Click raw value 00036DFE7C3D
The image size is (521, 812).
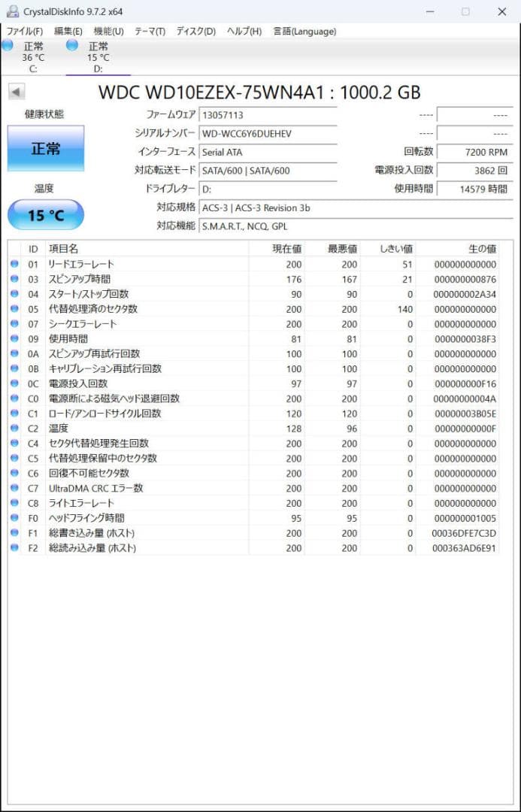pyautogui.click(x=464, y=533)
